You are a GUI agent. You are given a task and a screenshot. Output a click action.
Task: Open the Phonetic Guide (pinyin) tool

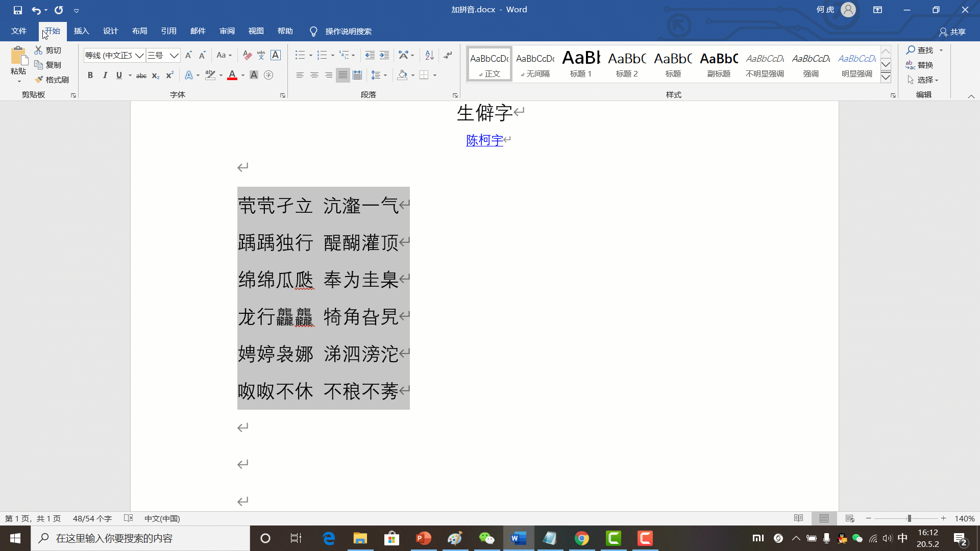point(261,55)
